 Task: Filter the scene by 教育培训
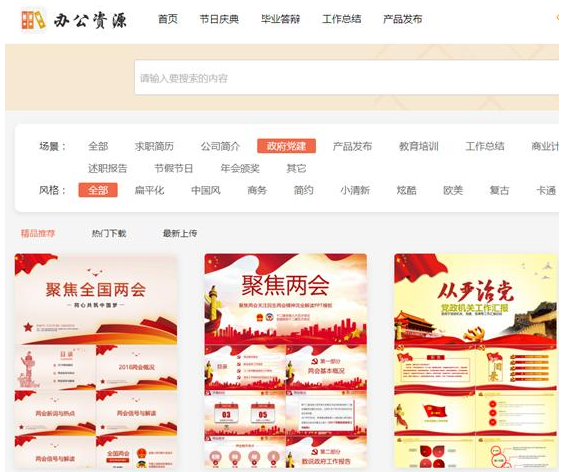(x=419, y=146)
